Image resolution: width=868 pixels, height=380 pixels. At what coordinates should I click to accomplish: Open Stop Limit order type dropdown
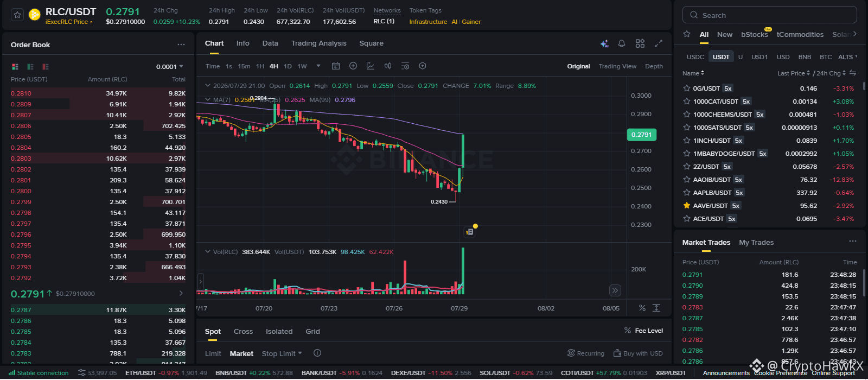(282, 353)
